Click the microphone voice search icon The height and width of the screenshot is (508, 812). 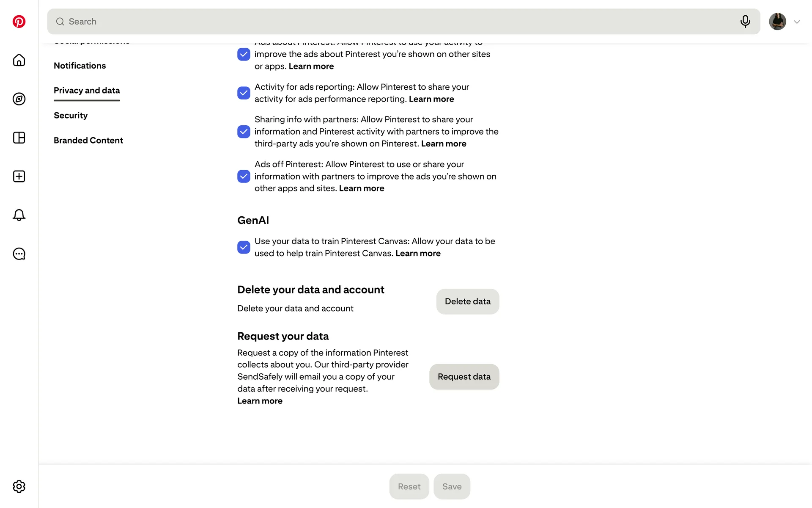click(745, 22)
